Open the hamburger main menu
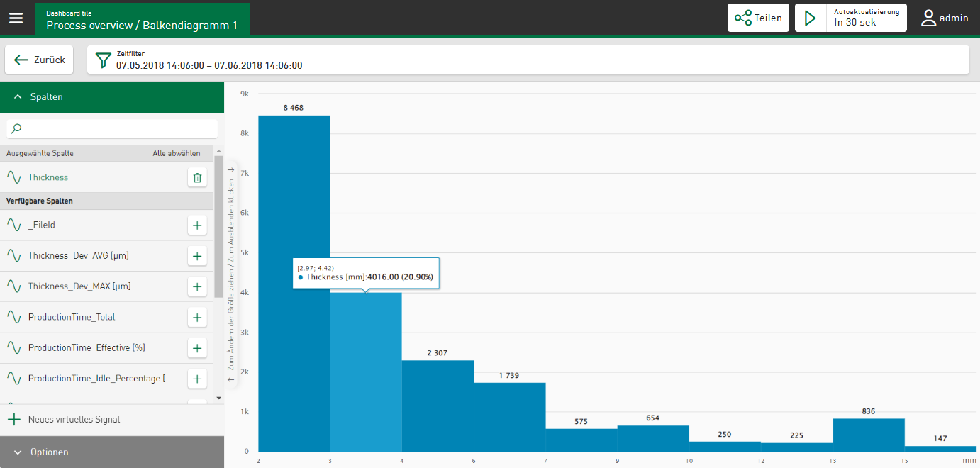This screenshot has height=468, width=980. click(x=16, y=18)
